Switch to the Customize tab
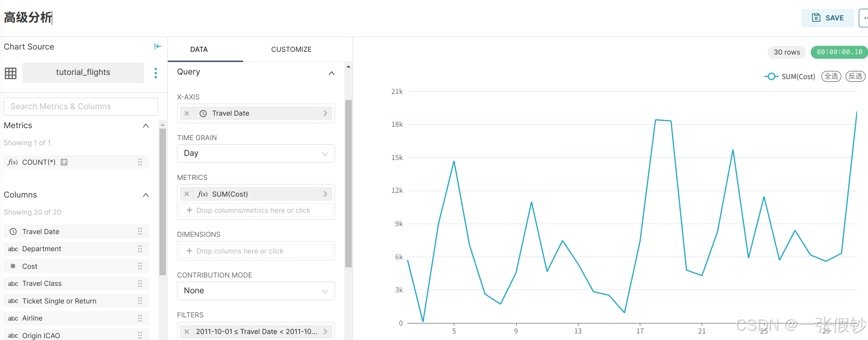Viewport: 868px width, 340px height. (291, 49)
